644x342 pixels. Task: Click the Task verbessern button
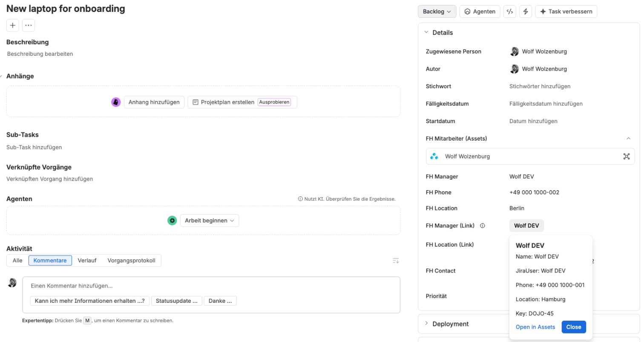pyautogui.click(x=566, y=11)
